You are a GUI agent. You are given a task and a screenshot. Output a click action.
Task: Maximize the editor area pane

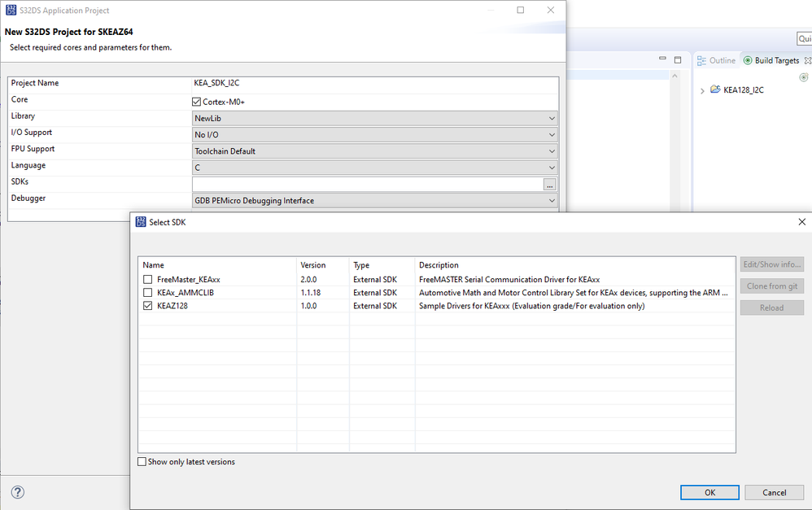(678, 59)
